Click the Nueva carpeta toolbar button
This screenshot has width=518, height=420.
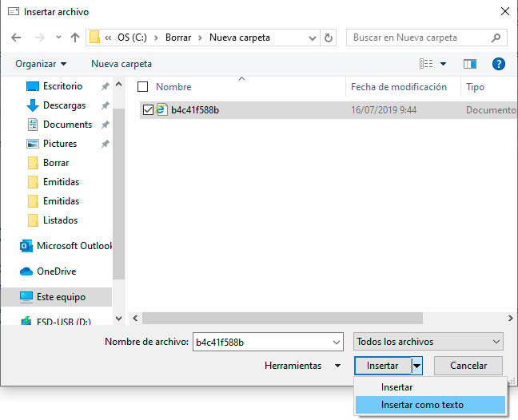tap(122, 64)
